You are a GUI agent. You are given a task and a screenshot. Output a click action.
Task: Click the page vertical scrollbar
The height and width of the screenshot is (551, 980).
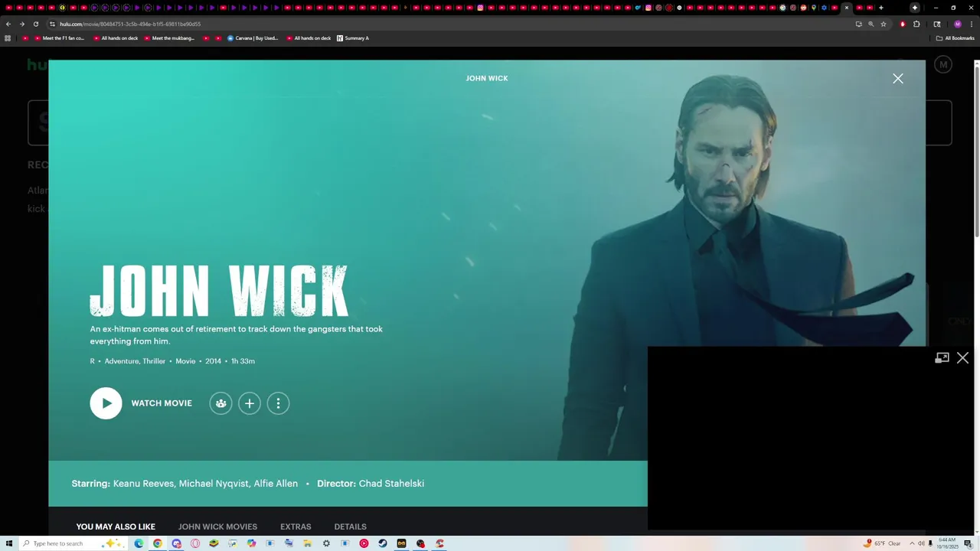[976, 153]
